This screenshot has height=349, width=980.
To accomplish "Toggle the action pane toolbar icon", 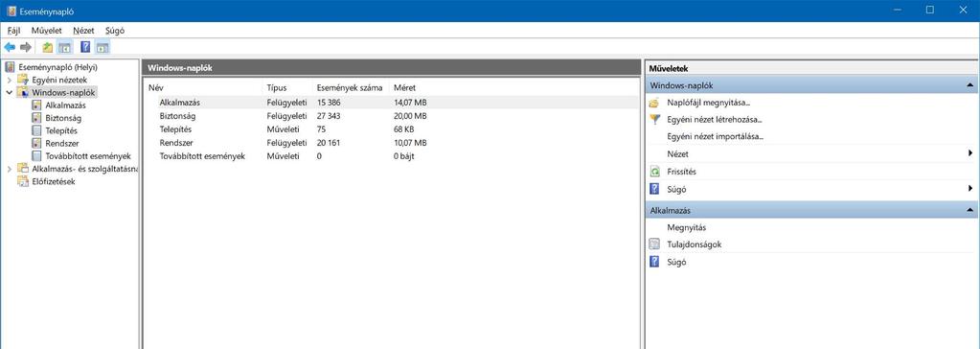I will coord(103,47).
